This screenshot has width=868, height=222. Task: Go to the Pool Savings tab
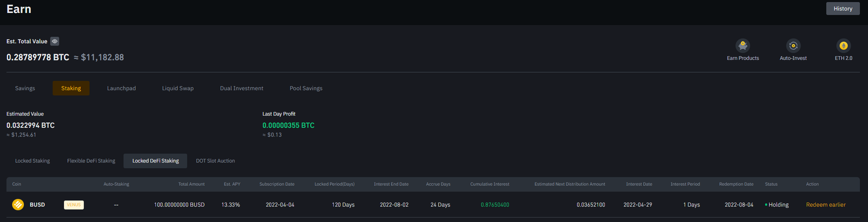click(306, 88)
